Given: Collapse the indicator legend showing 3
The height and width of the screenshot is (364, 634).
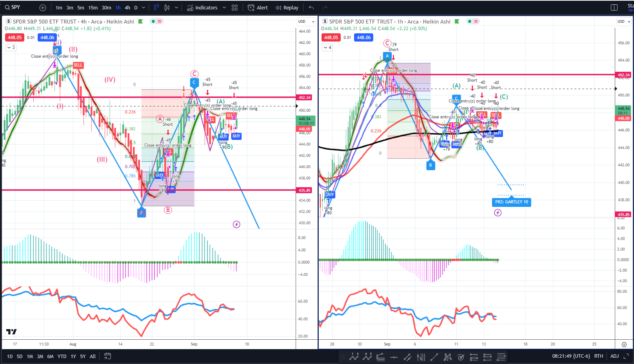Looking at the screenshot, I should 11,47.
